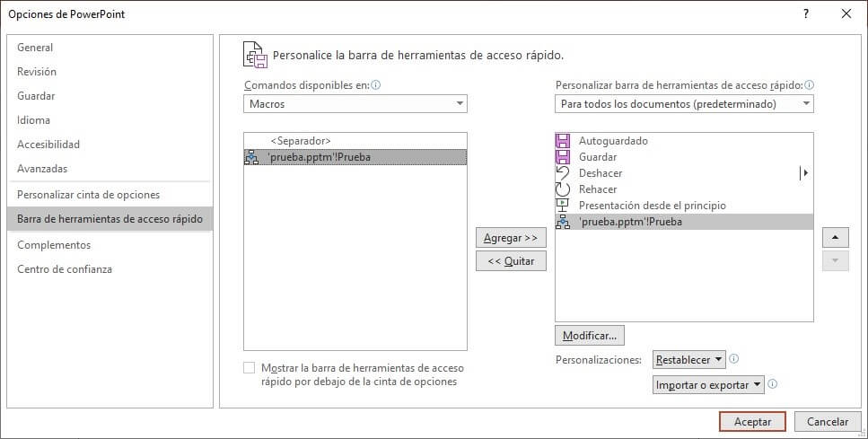Open the General options category
Screen dimensions: 868x439
[110, 48]
